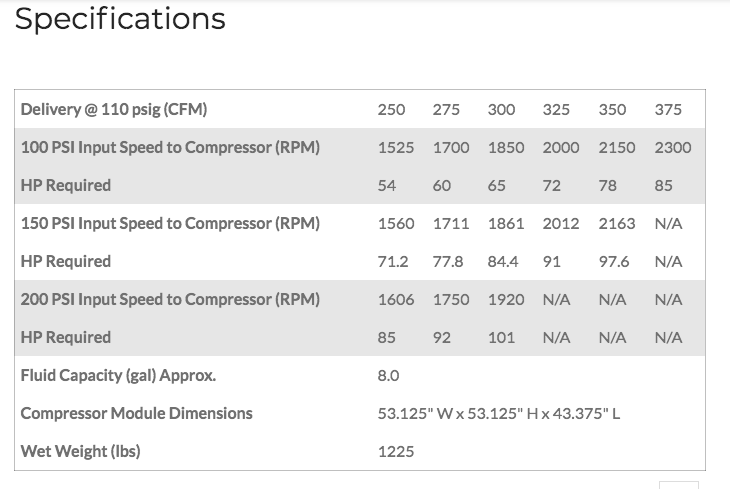Click the 150 PSI Input Speed row label
This screenshot has height=489, width=730.
170,224
